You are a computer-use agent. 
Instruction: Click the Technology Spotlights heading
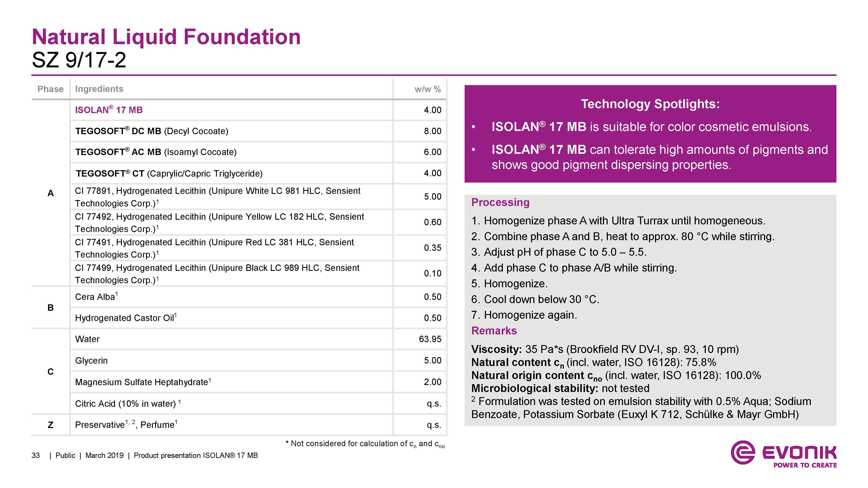click(650, 104)
